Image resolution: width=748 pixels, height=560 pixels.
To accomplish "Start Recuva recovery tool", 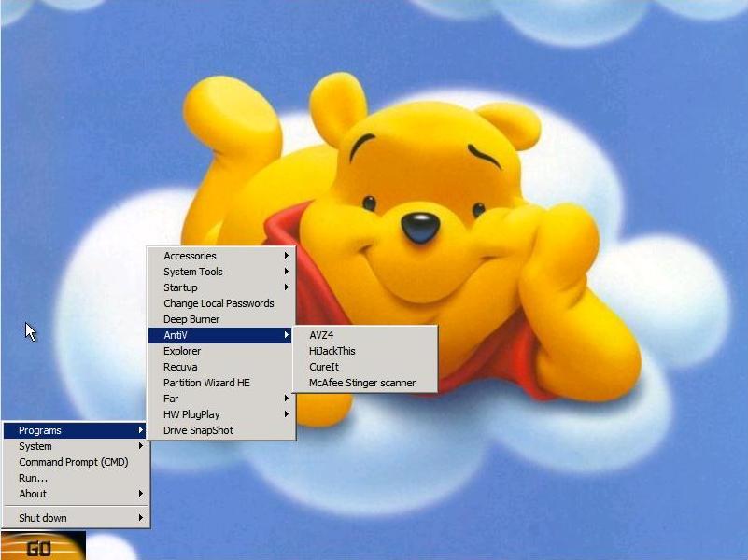I will (x=180, y=367).
